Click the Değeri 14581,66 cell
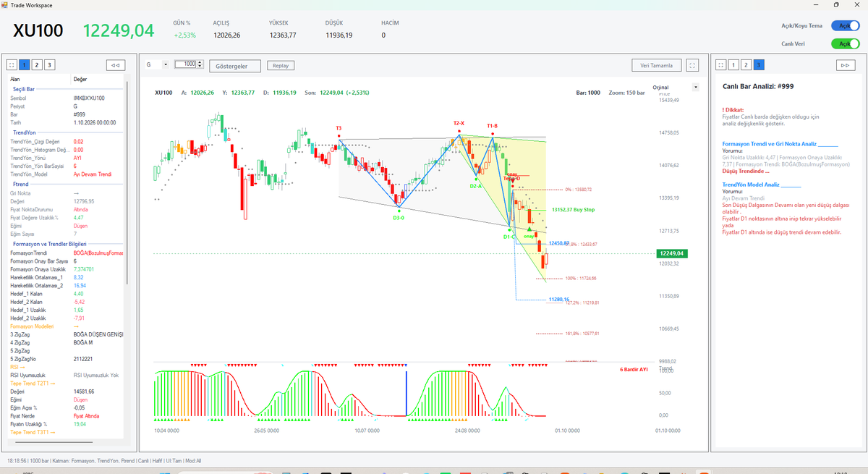 [84, 392]
